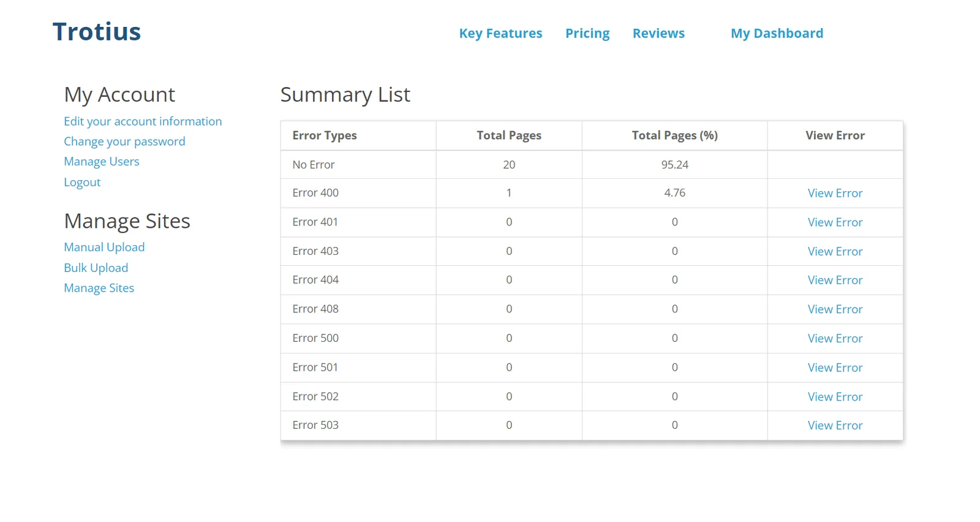980x522 pixels.
Task: Select the Bulk Upload link
Action: pyautogui.click(x=96, y=268)
